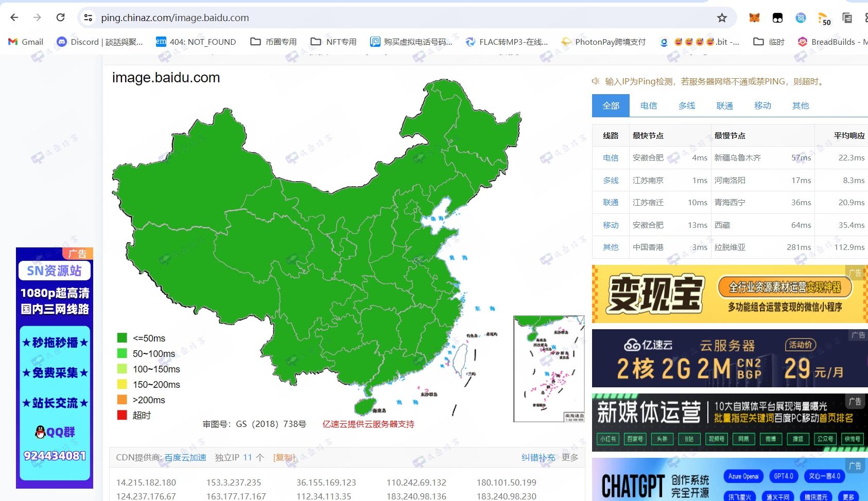Open NFT专用 bookmark folder
This screenshot has height=501, width=868.
pos(334,42)
